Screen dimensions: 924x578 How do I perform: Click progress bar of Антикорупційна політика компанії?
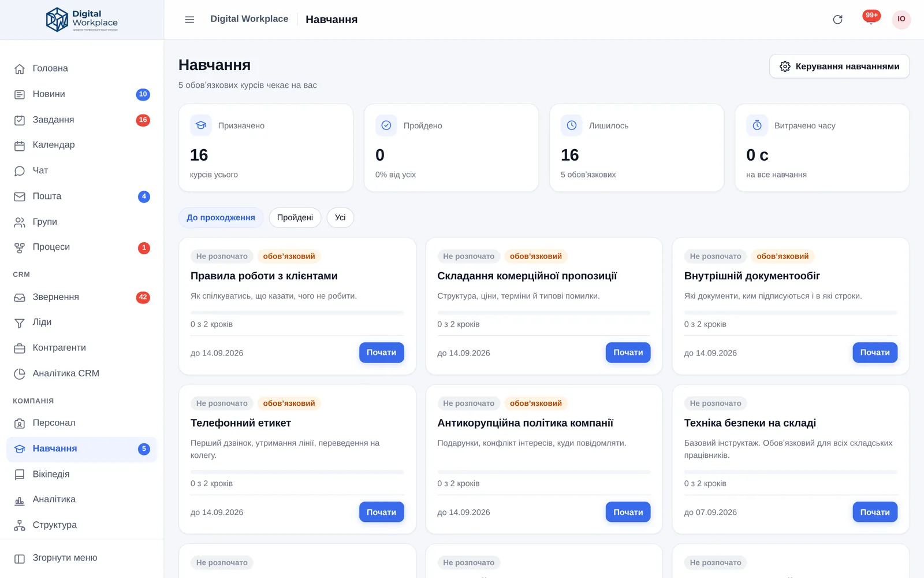pyautogui.click(x=543, y=472)
